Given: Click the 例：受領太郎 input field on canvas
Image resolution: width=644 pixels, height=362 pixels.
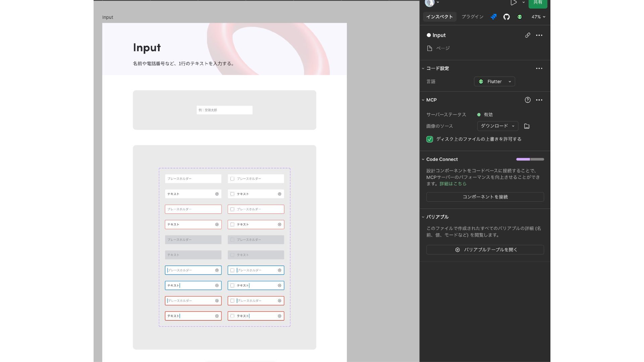Looking at the screenshot, I should (224, 110).
